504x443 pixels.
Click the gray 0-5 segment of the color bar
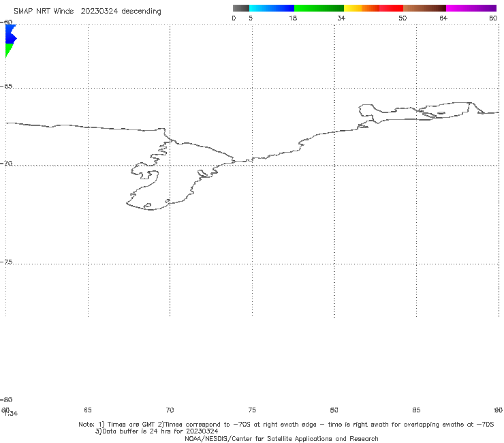tap(241, 8)
